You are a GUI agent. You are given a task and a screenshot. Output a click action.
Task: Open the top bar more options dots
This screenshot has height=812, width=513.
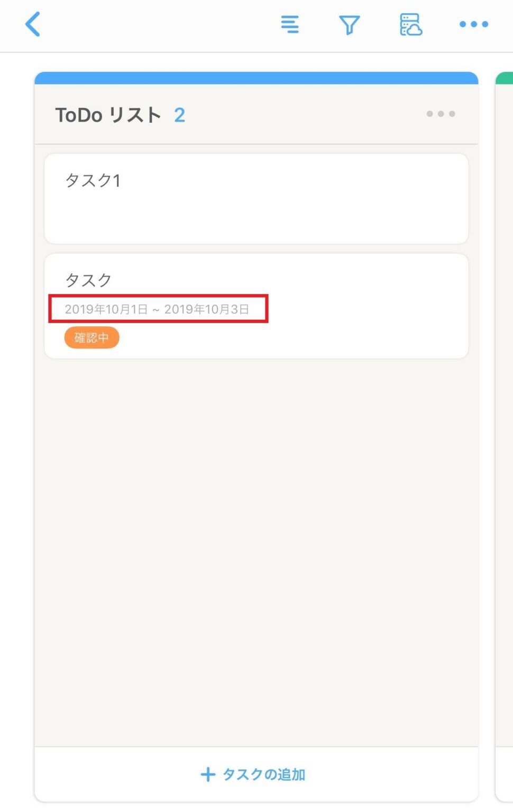(x=473, y=24)
